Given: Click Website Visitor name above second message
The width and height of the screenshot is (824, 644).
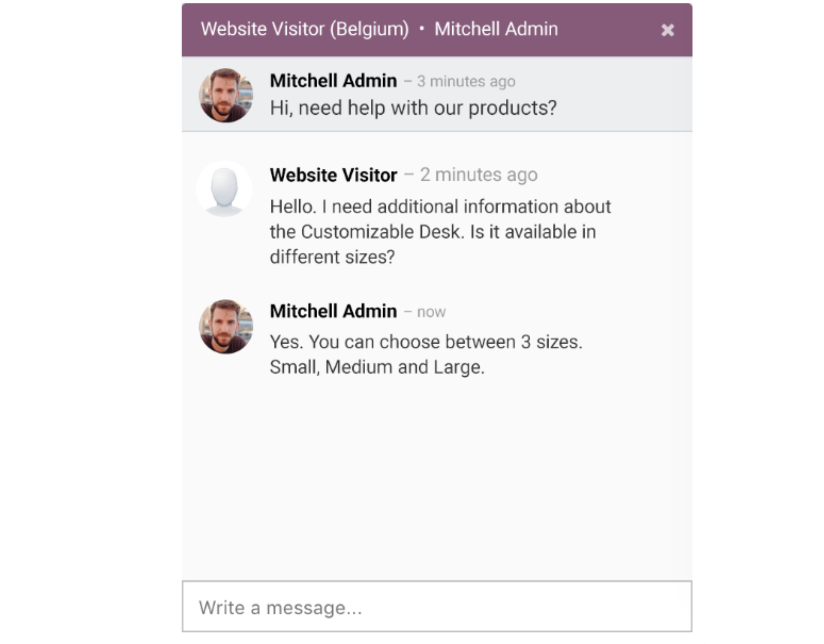Looking at the screenshot, I should [x=333, y=175].
